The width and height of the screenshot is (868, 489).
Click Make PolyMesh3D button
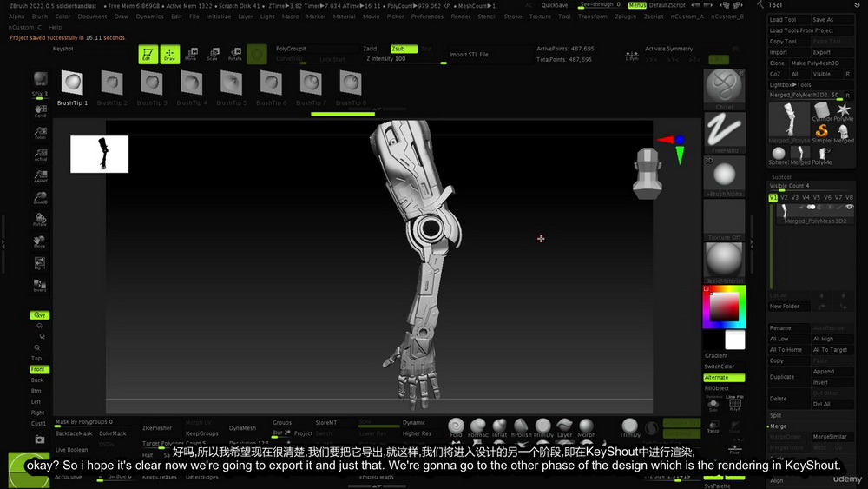point(821,63)
